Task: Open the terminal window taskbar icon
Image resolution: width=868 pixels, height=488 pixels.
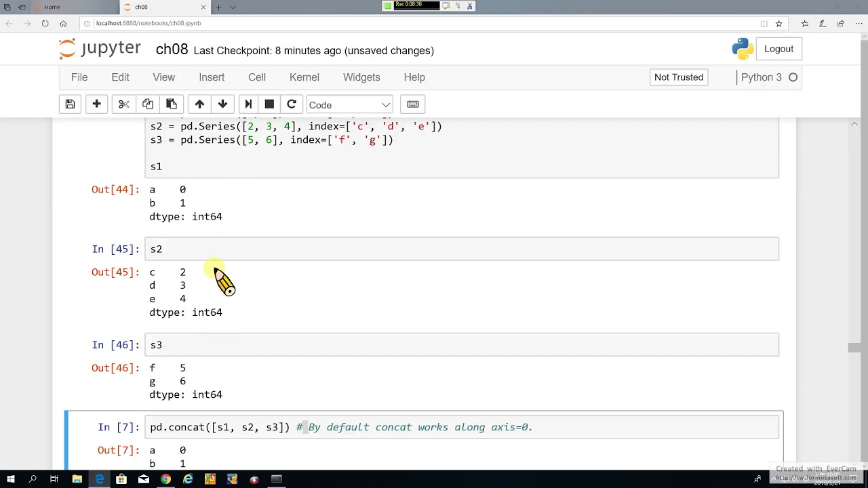Action: click(x=277, y=479)
